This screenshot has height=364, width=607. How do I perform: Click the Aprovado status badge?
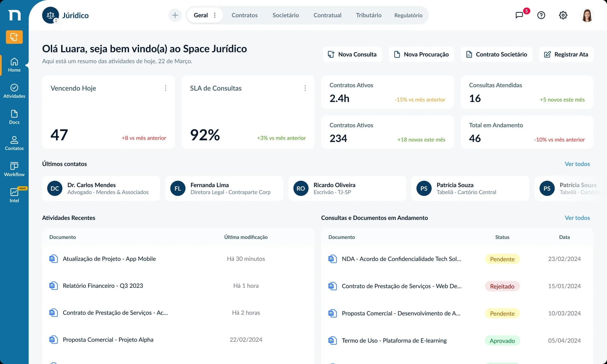coord(502,341)
